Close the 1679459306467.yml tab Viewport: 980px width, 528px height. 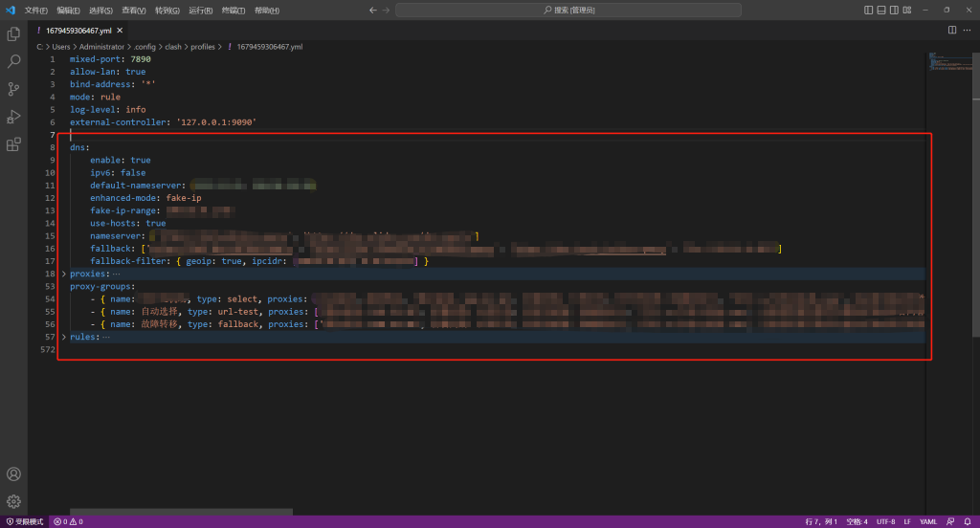point(120,30)
